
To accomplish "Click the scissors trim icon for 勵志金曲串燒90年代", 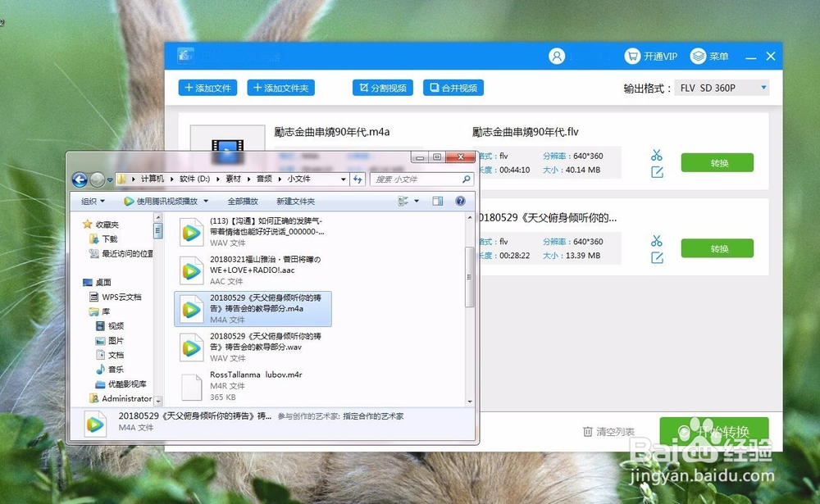I will 656,155.
